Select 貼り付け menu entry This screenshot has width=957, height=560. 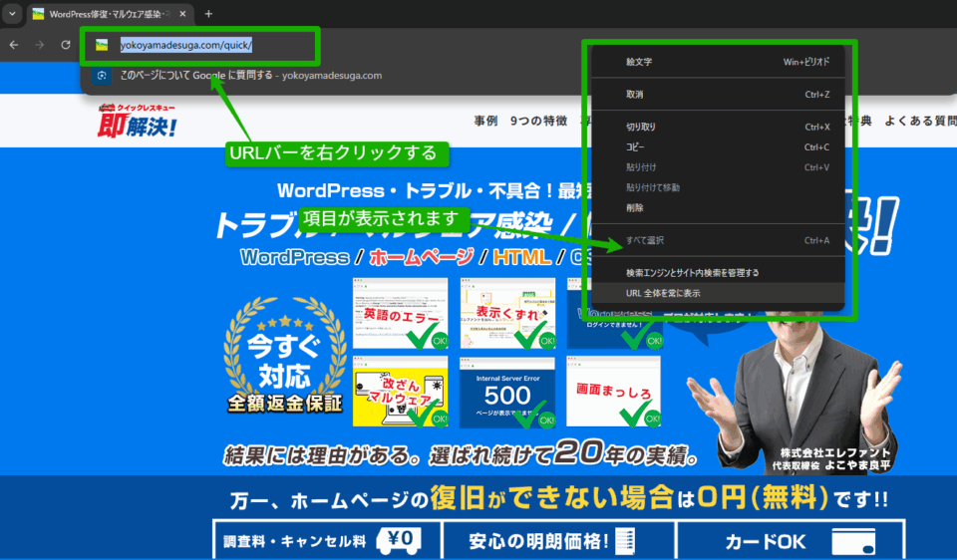pos(718,167)
